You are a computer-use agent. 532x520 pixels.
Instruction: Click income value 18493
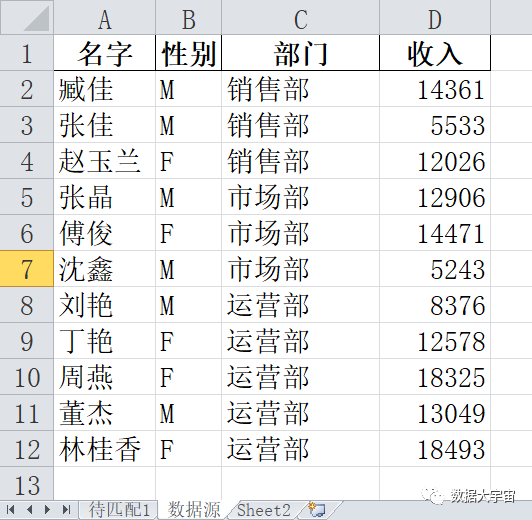click(435, 449)
